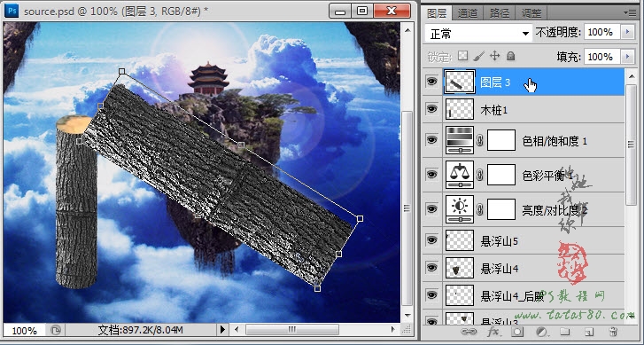Hide the 图层 3 layer

[x=431, y=82]
